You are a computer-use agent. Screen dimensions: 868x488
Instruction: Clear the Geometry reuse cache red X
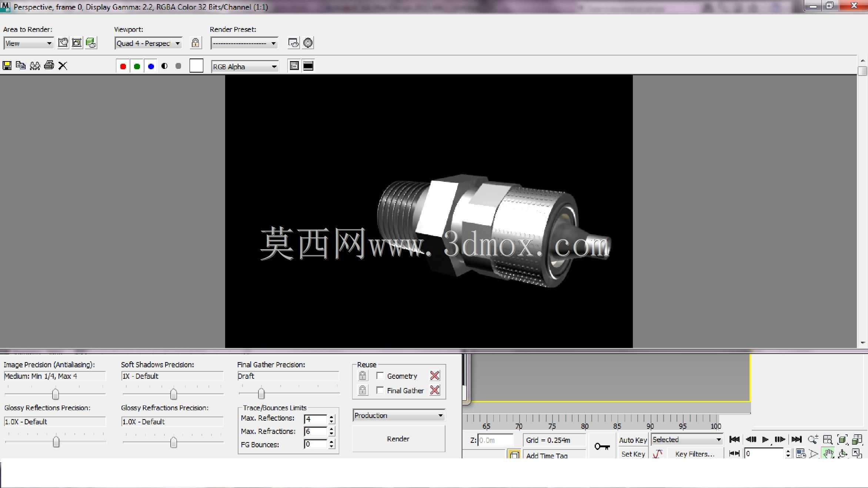pyautogui.click(x=435, y=376)
